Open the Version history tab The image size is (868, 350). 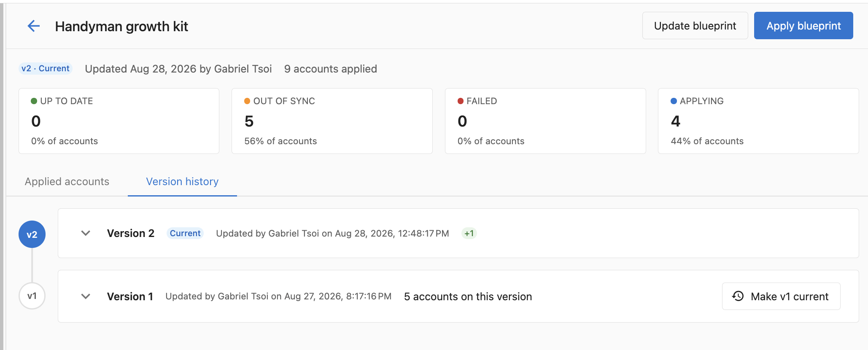click(x=182, y=181)
